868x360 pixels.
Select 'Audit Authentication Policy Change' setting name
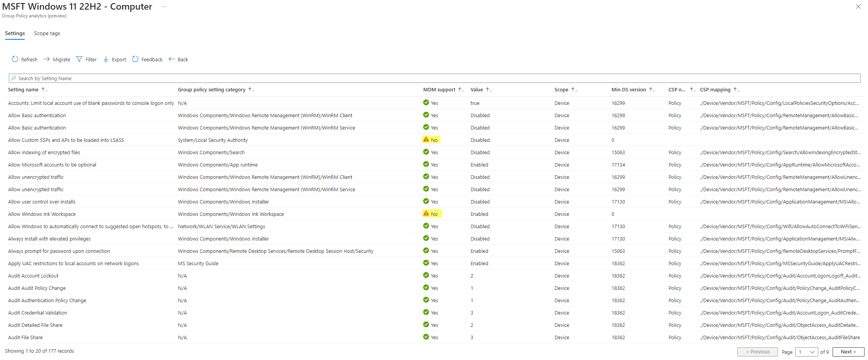pos(47,301)
